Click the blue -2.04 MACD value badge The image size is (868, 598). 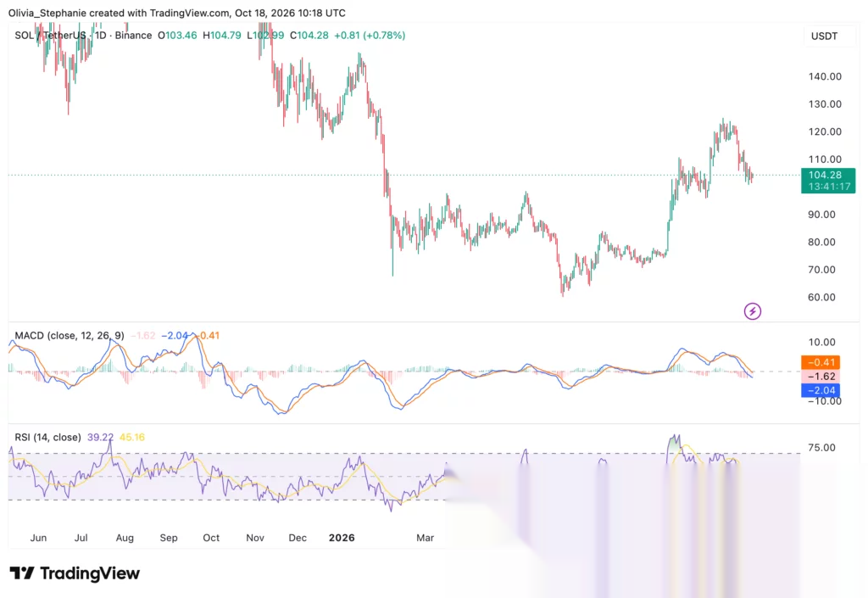point(821,390)
